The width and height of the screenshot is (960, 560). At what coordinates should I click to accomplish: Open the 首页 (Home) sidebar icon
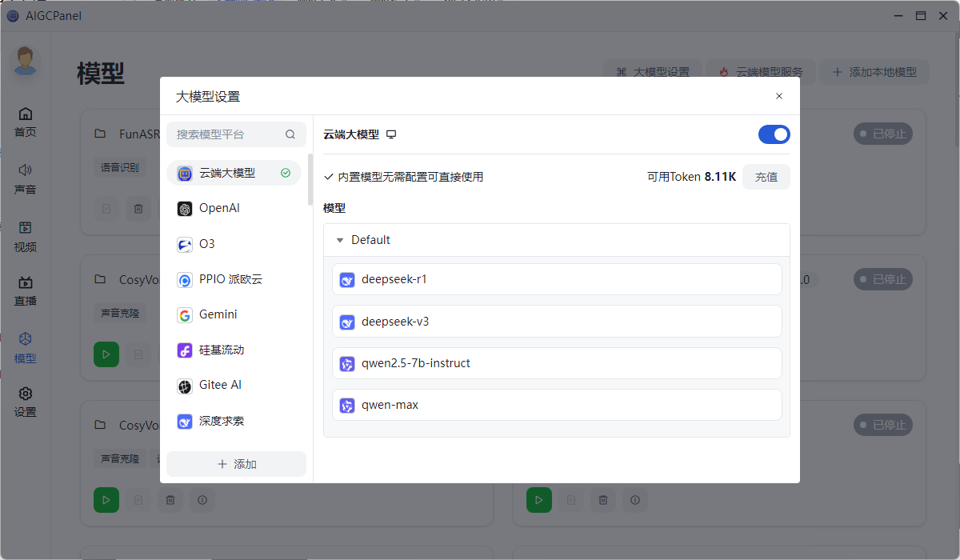point(25,122)
